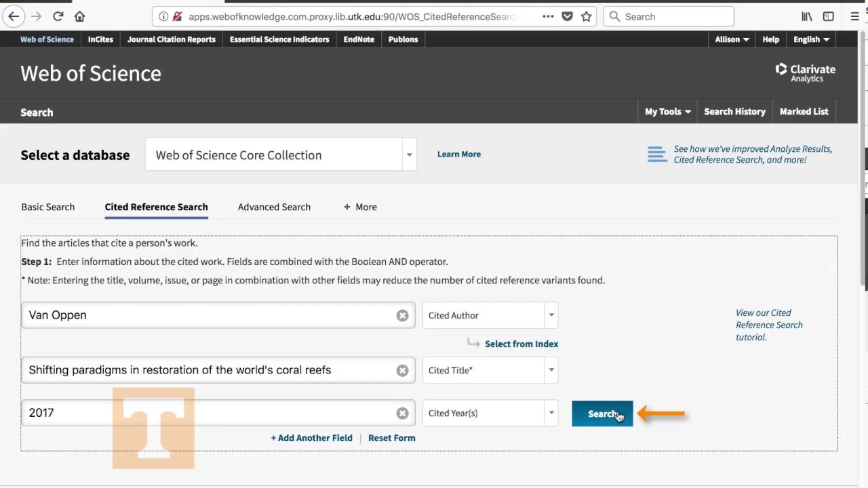The image size is (868, 488).
Task: Click Select from Index link
Action: coord(521,344)
